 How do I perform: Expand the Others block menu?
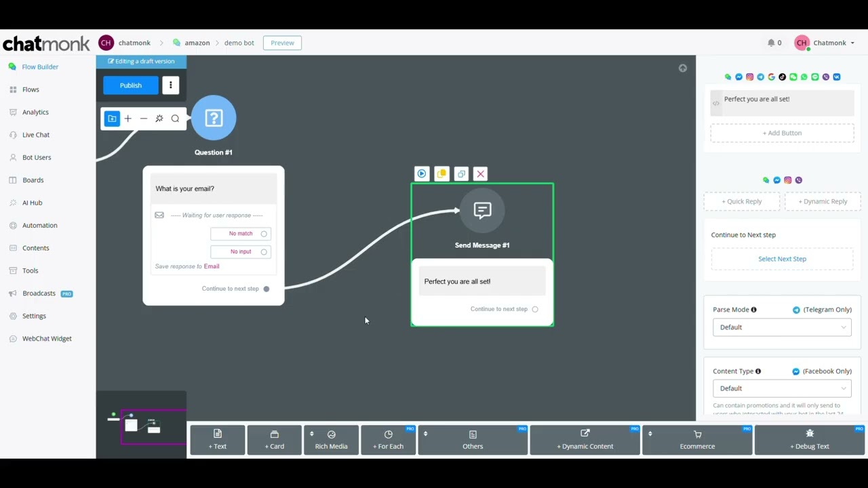point(473,439)
